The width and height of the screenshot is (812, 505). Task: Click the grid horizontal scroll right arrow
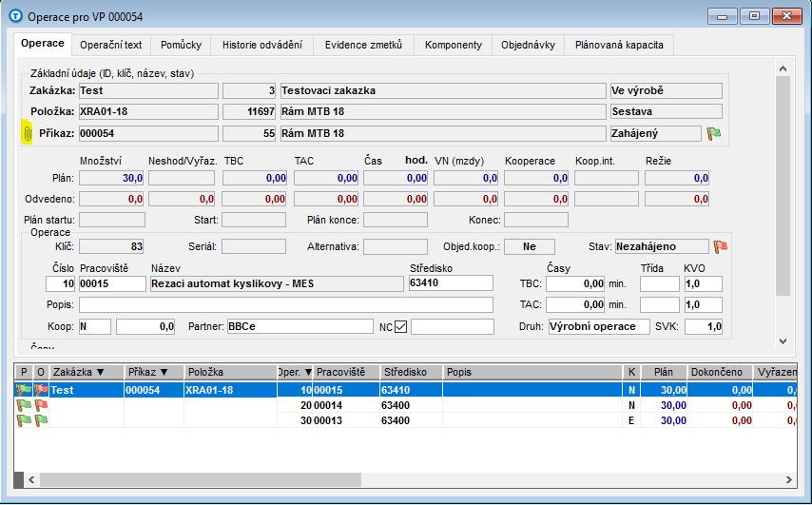point(788,479)
